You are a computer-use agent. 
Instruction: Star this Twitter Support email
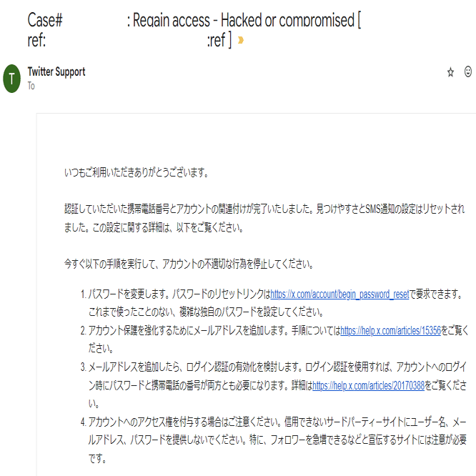450,72
